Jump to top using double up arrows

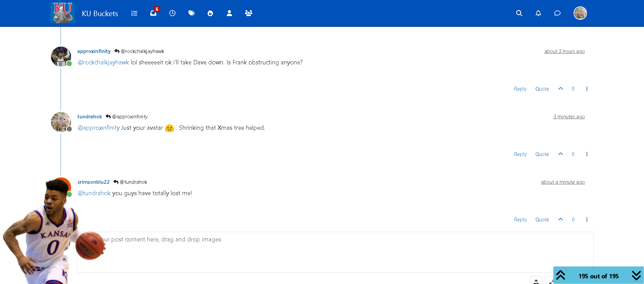561,276
